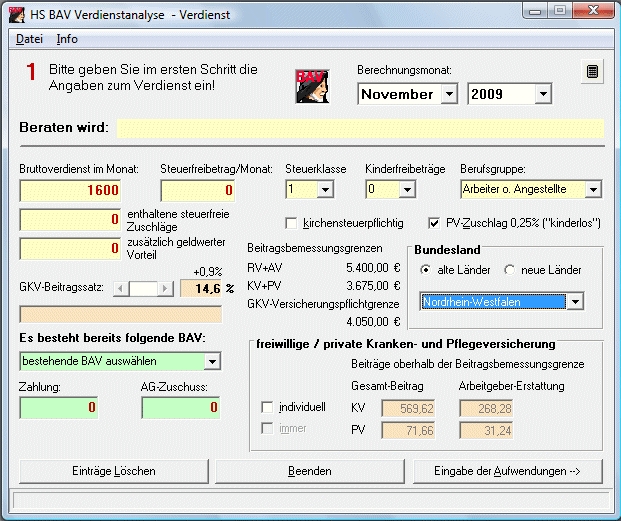Click the BAV advisor picture icon

[311, 86]
